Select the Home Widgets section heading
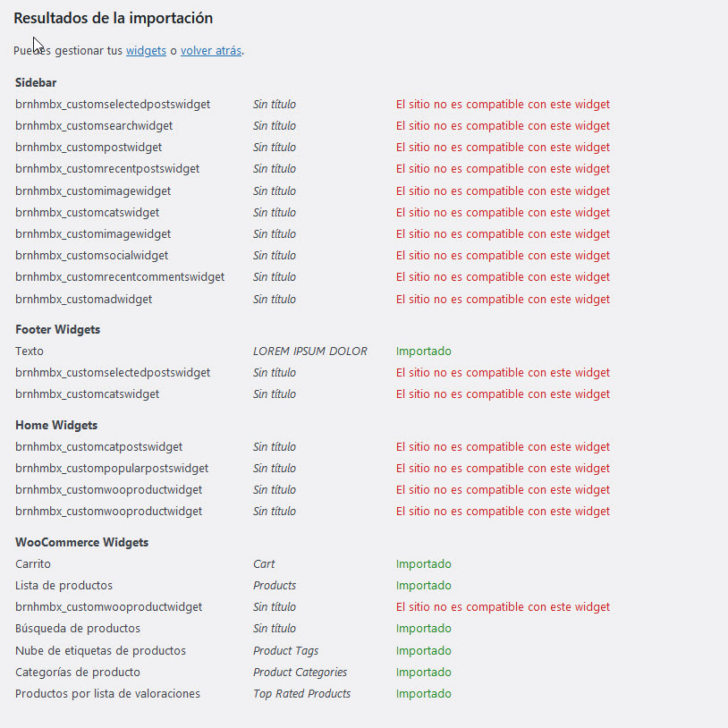 click(x=56, y=426)
